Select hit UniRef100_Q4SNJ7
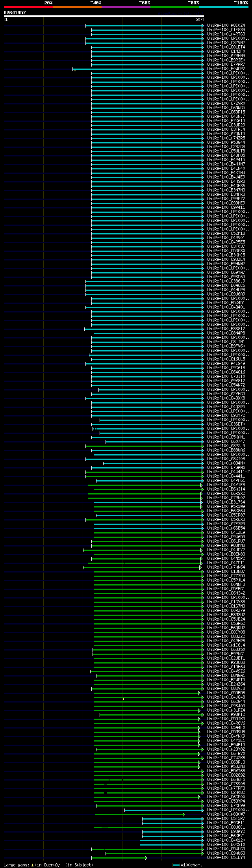Image resolution: width=252 pixels, height=868 pixels. click(x=226, y=117)
